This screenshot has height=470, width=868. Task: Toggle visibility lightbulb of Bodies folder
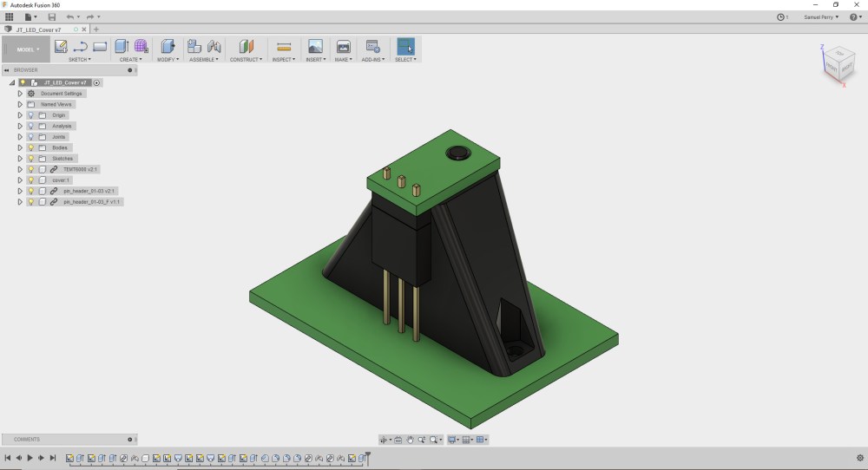(x=30, y=147)
